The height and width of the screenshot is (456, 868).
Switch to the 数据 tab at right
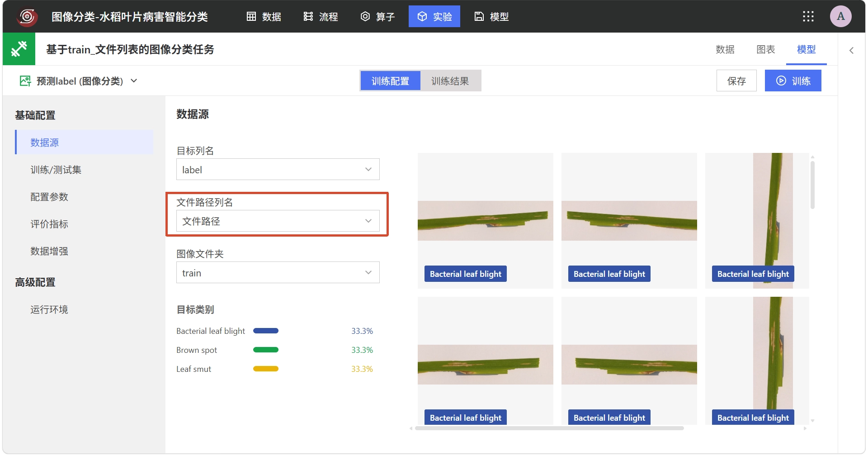point(725,49)
